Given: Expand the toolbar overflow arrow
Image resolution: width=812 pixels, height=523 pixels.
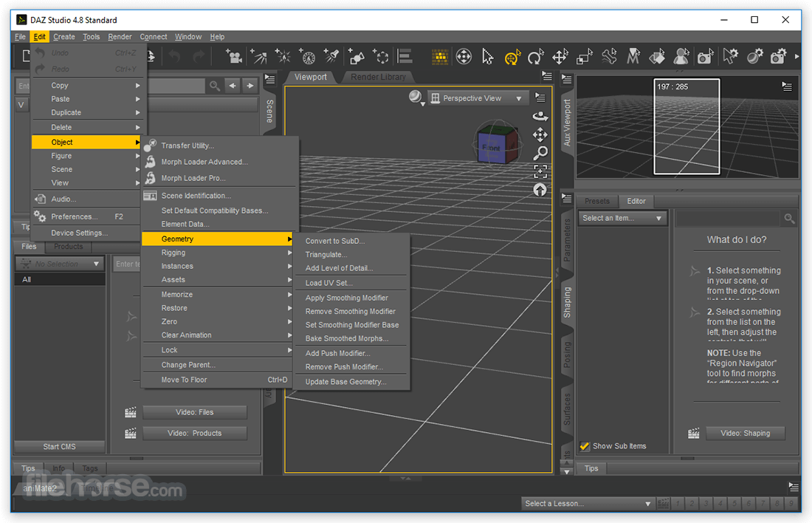Looking at the screenshot, I should pyautogui.click(x=797, y=56).
